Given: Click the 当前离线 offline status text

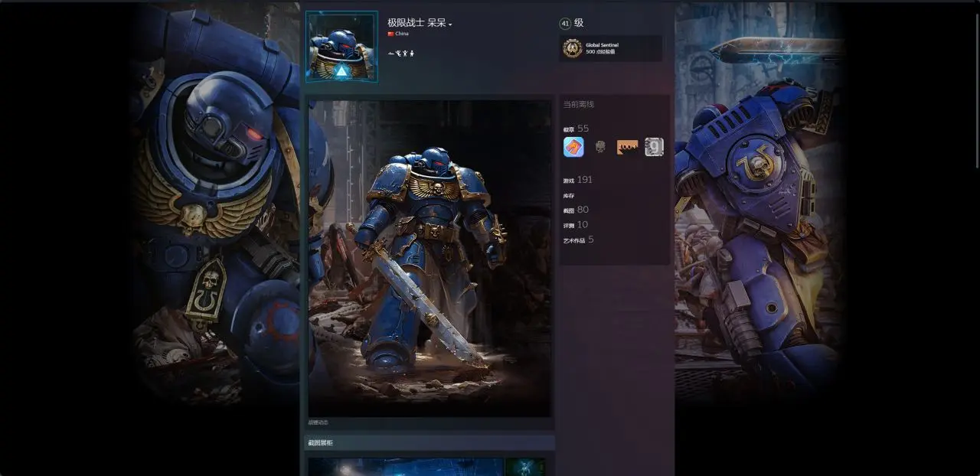Looking at the screenshot, I should click(x=578, y=104).
